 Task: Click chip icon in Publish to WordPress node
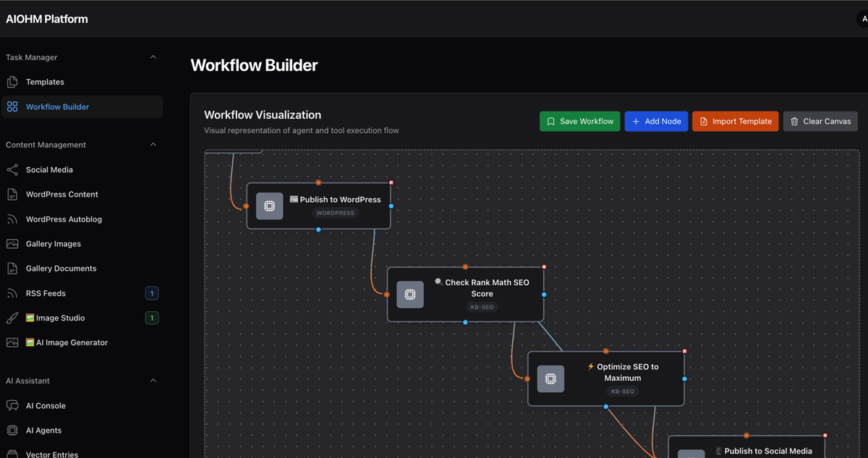(x=269, y=206)
